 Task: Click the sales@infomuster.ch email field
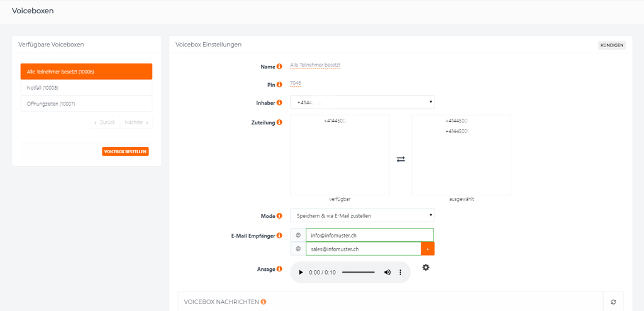364,249
